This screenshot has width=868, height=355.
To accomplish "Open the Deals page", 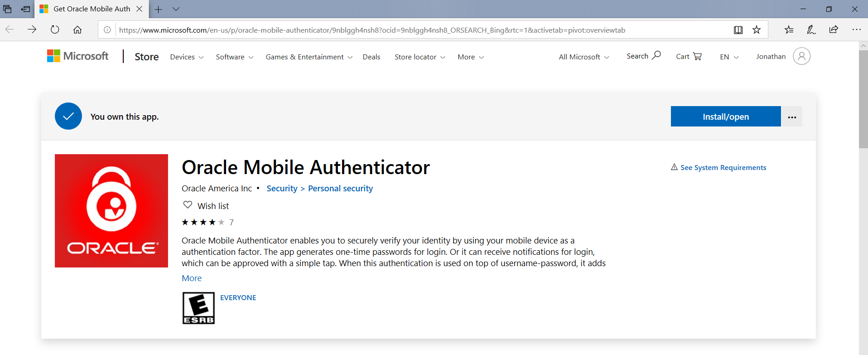I will pos(371,57).
